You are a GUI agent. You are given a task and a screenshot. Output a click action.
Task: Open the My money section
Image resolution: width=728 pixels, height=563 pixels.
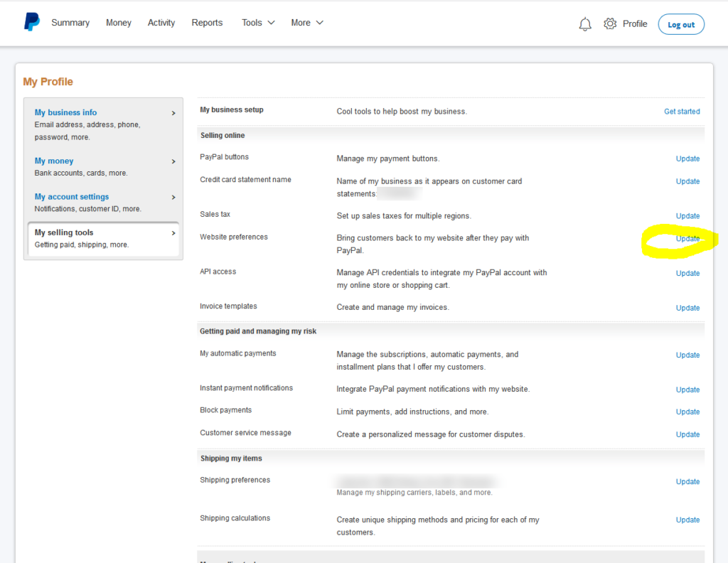[x=54, y=161]
